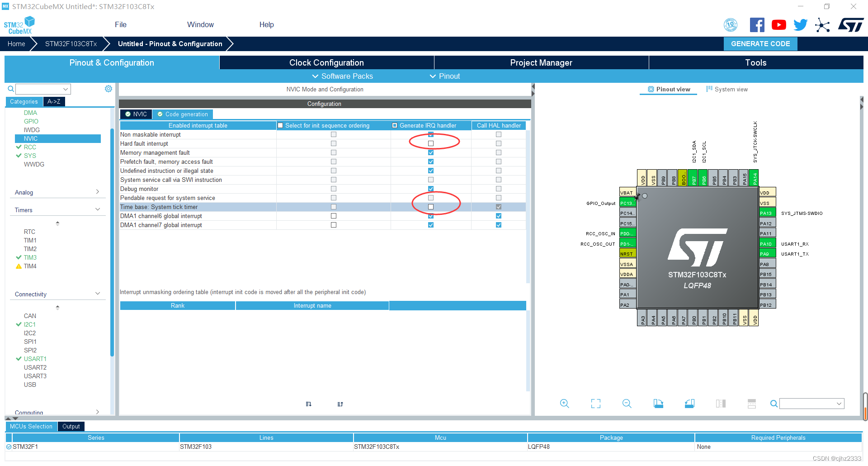Click the pin search magnifier icon

click(774, 404)
